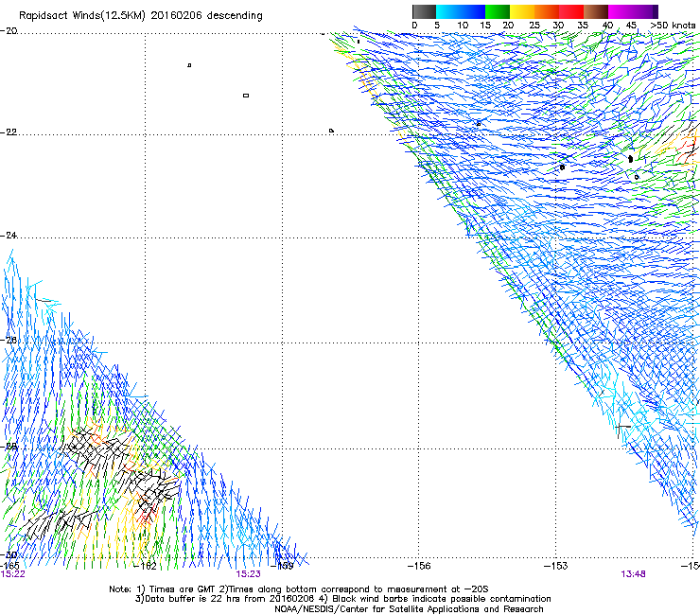Click the yellow 20-25 knots legend swatch
Image resolution: width=700 pixels, height=615 pixels.
point(522,11)
